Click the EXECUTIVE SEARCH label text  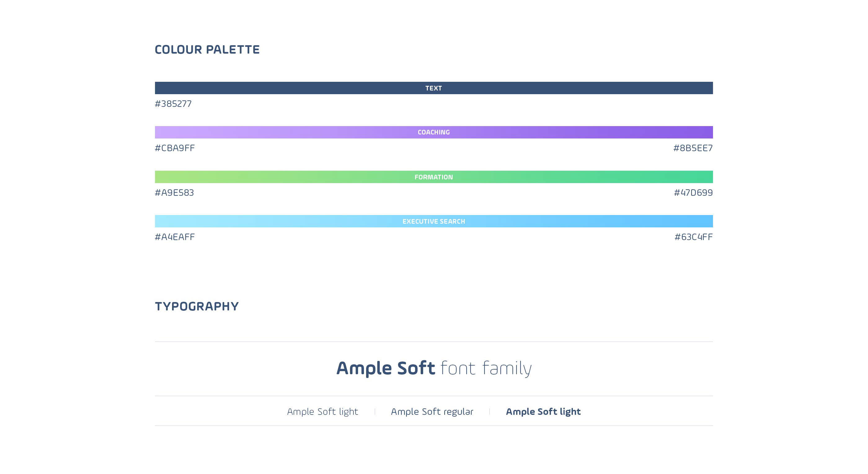point(434,222)
